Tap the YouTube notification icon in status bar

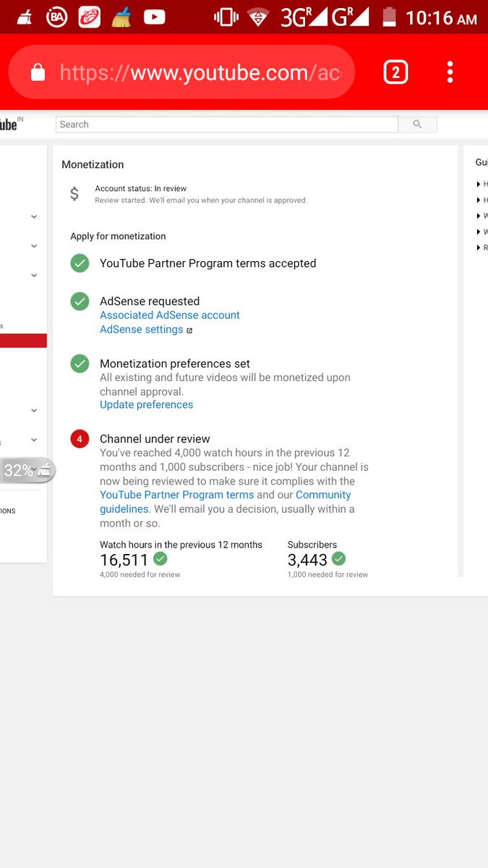pyautogui.click(x=154, y=17)
